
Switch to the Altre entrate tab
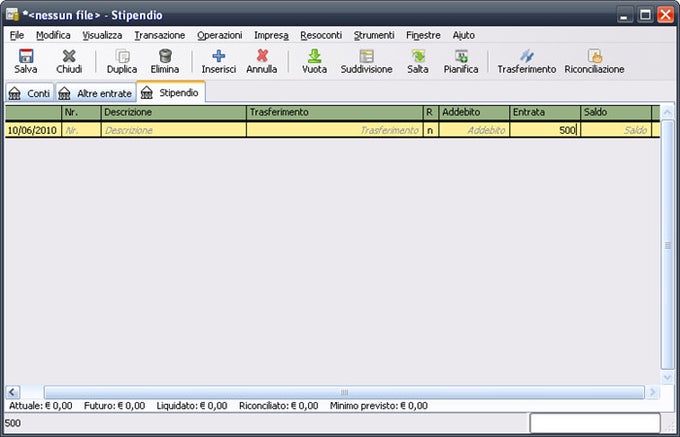96,93
